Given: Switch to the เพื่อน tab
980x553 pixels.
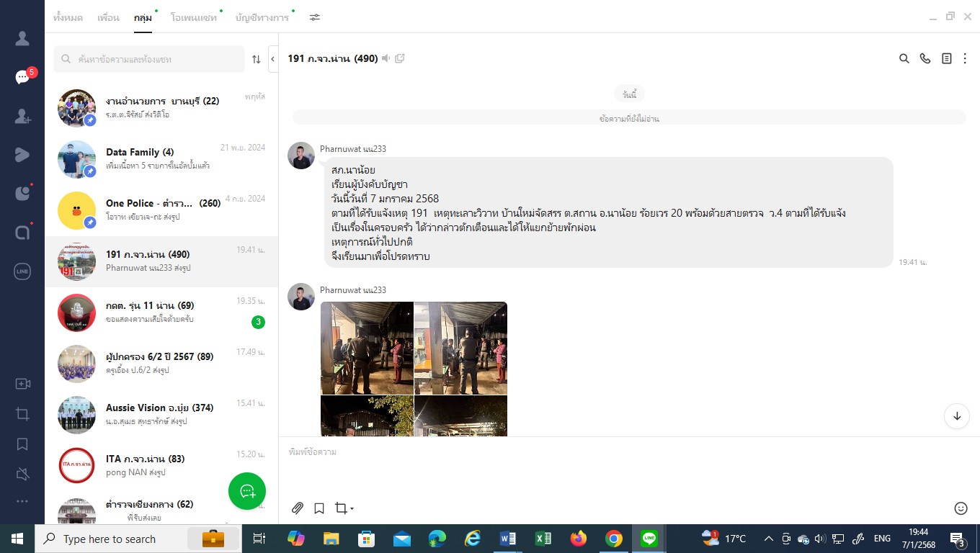Looking at the screenshot, I should pos(108,17).
